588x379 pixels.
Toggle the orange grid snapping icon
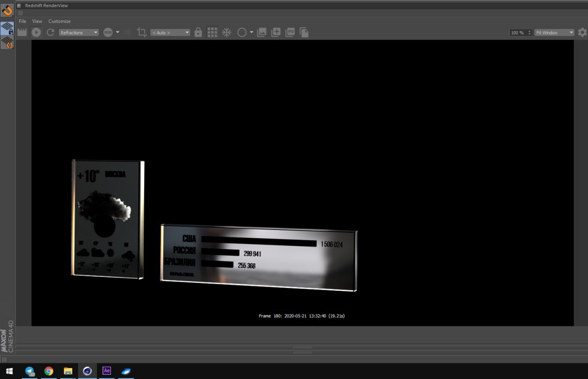tap(7, 43)
